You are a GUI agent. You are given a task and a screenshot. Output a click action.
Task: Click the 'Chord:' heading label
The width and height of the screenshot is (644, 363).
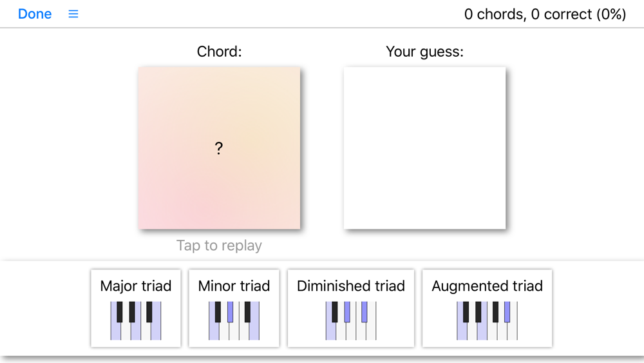pos(219,52)
